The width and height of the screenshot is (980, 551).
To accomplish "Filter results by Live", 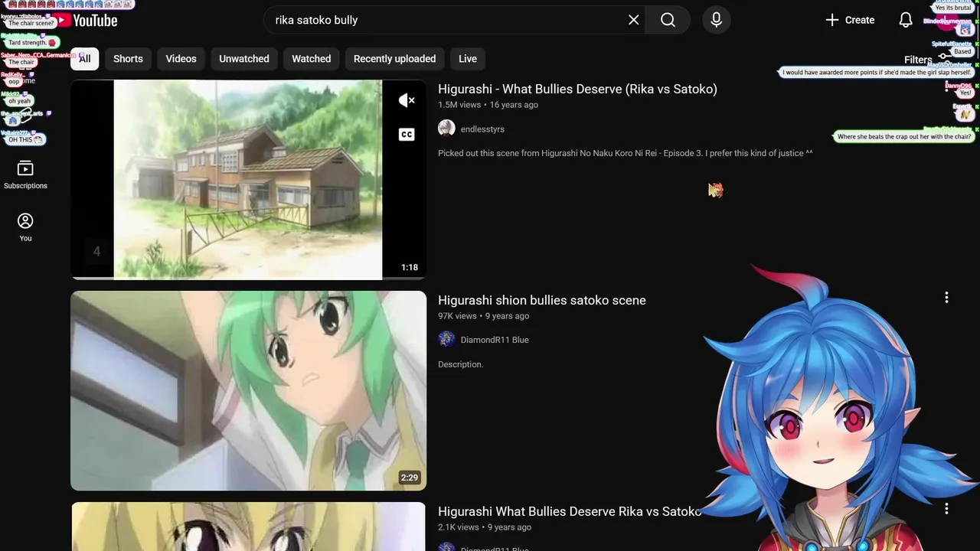I will pyautogui.click(x=468, y=59).
